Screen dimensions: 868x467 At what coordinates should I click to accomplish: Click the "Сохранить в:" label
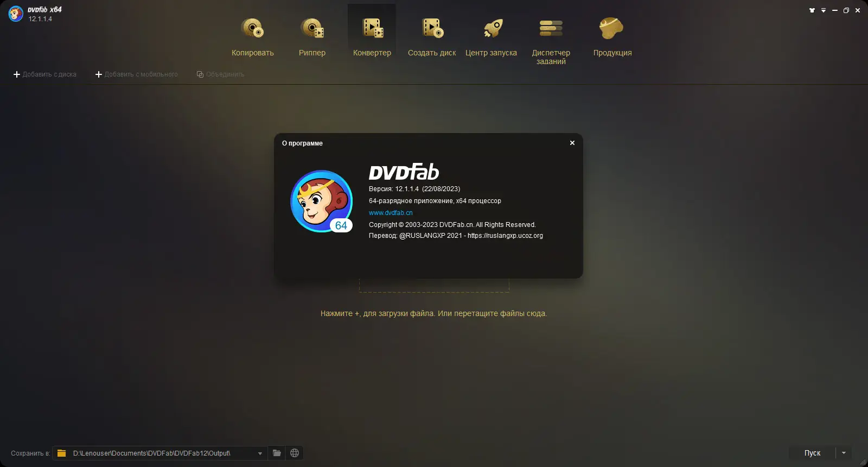(30, 453)
